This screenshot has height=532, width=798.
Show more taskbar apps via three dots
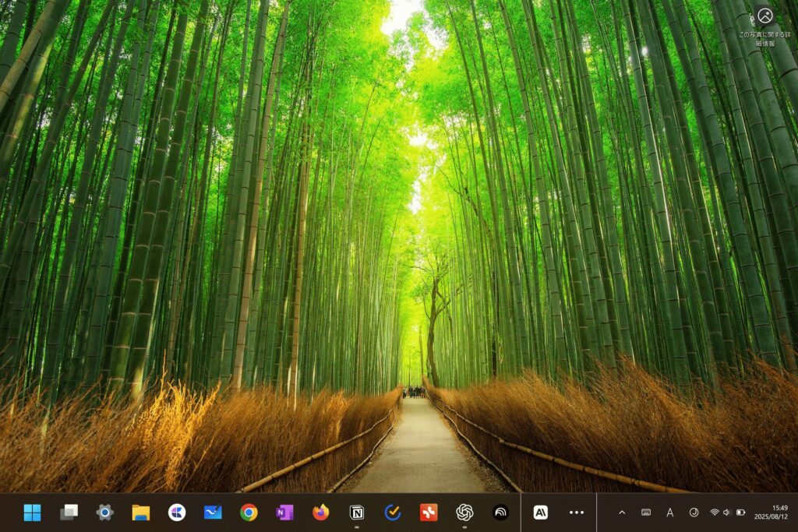pyautogui.click(x=577, y=512)
